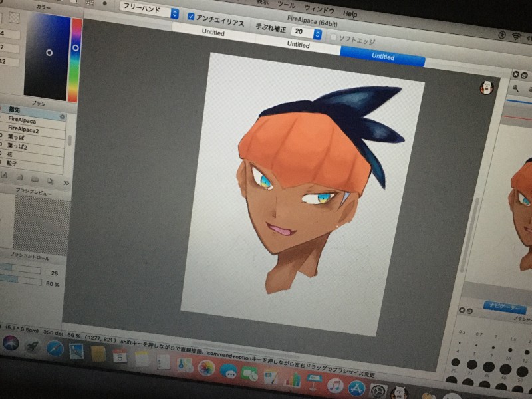Screen dimensions: 532x399
Task: Open settings gear for 指先 brush
Action: coord(62,117)
